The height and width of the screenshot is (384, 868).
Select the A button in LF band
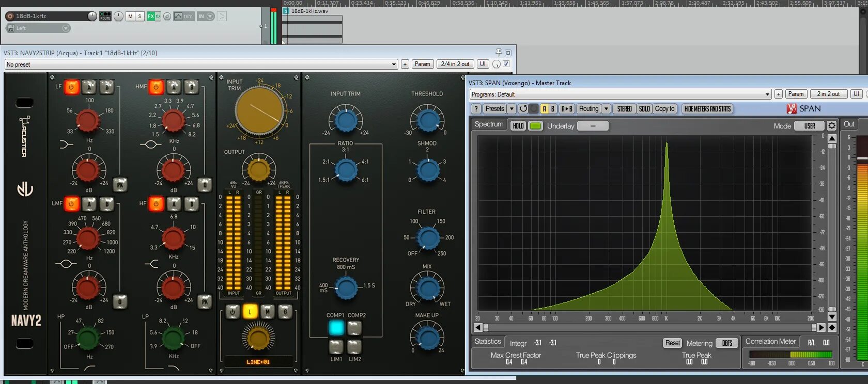pos(89,87)
